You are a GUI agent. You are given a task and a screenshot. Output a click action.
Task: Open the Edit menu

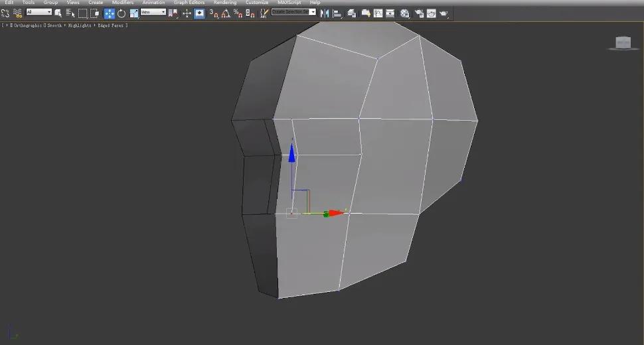9,3
